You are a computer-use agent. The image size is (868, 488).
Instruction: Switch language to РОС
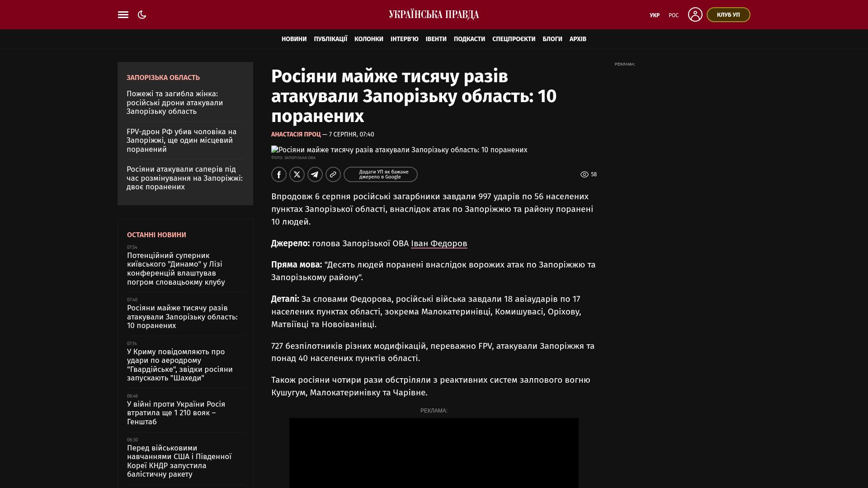674,15
